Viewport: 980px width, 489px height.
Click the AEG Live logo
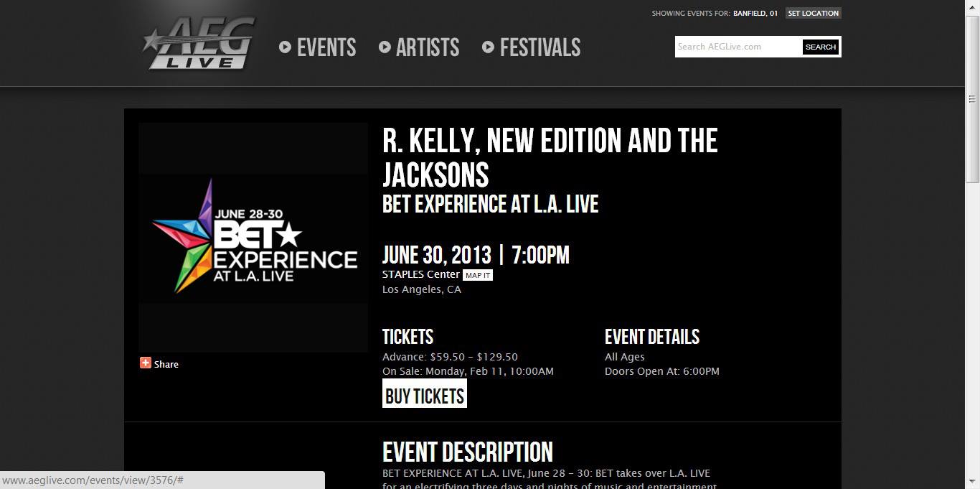pos(199,44)
